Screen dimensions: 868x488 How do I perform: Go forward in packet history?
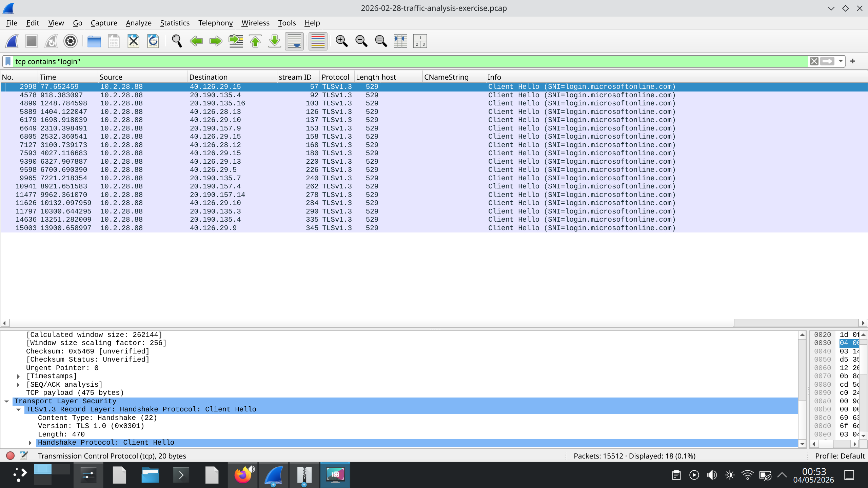tap(216, 41)
